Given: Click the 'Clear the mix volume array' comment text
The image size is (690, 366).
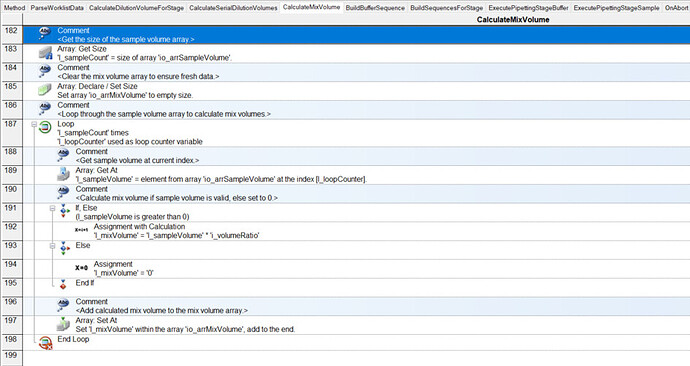Looking at the screenshot, I should click(x=138, y=76).
